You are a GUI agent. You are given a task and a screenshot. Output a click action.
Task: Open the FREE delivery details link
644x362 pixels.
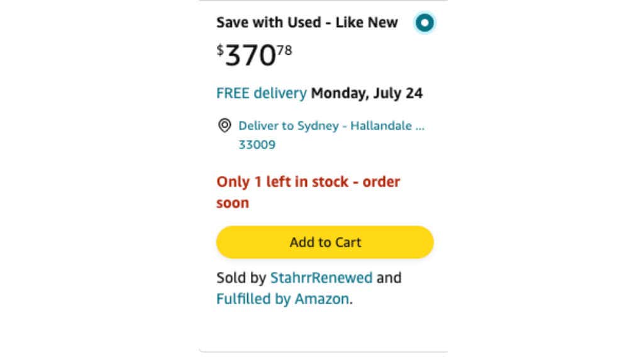pos(262,94)
